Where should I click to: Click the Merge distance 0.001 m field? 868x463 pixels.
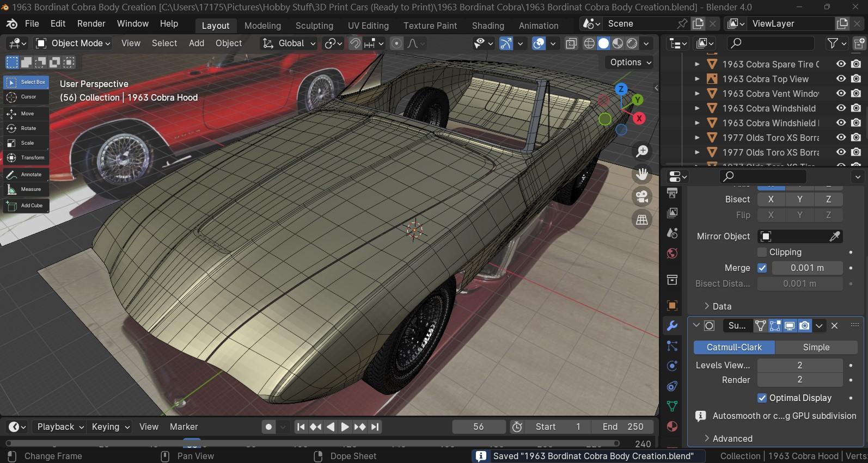coord(807,268)
